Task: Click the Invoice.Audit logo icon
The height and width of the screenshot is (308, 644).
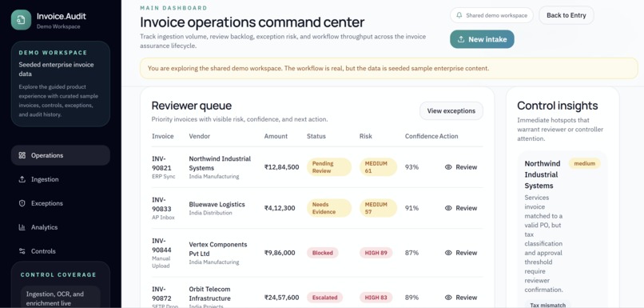Action: [x=21, y=20]
